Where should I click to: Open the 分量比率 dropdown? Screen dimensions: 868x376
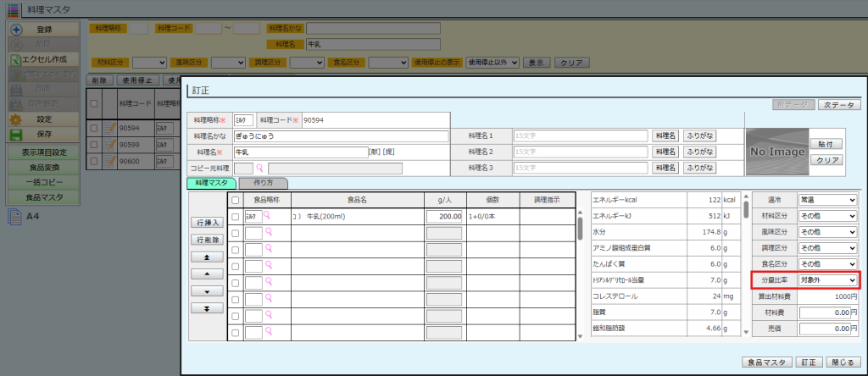(x=827, y=280)
